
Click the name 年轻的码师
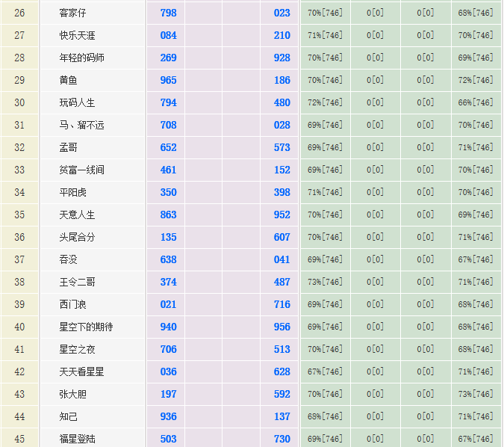coord(81,58)
